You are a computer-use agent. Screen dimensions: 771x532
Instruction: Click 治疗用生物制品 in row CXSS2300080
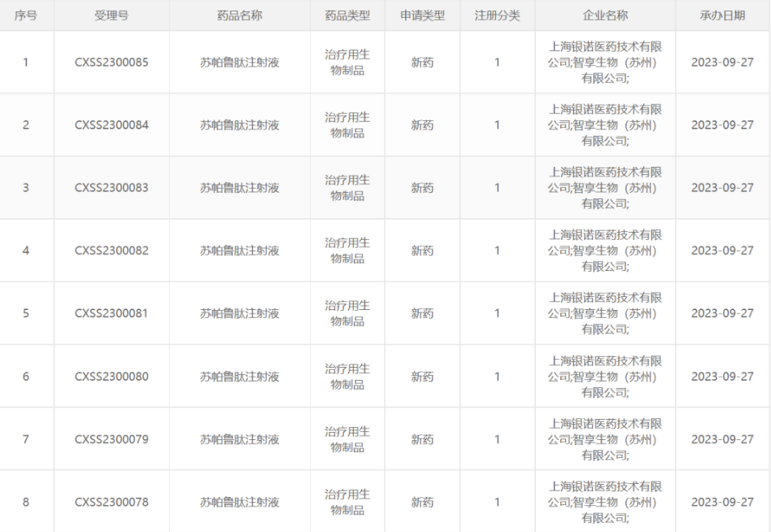coord(347,377)
